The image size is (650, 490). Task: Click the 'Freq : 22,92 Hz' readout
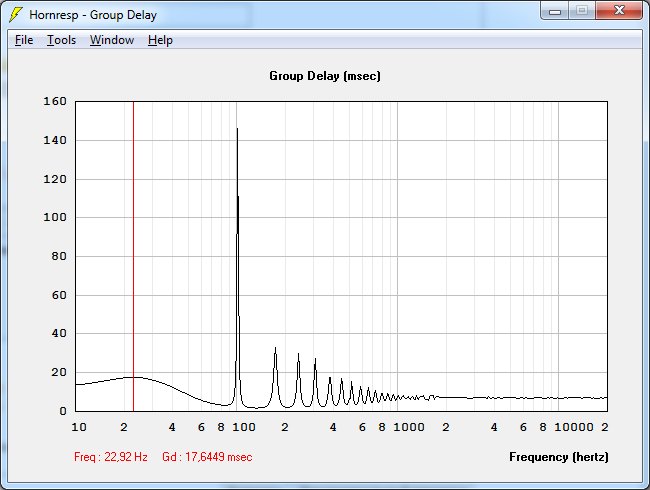coord(111,457)
